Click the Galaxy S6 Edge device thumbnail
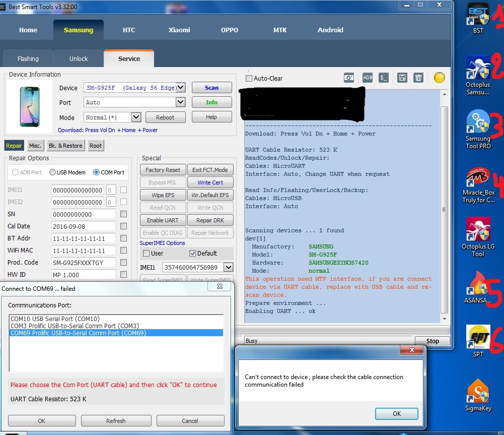504x435 pixels. click(30, 106)
